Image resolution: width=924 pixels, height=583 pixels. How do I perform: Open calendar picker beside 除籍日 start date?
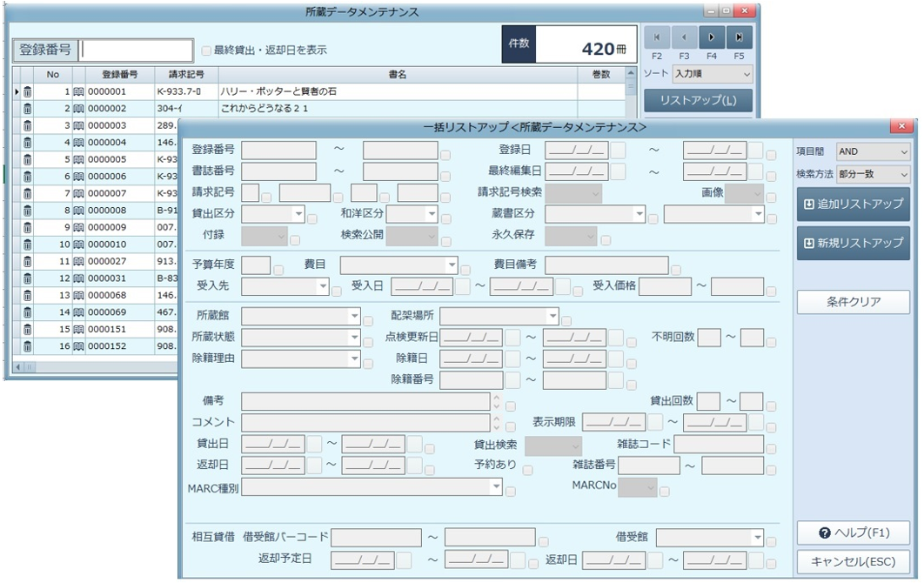(512, 359)
